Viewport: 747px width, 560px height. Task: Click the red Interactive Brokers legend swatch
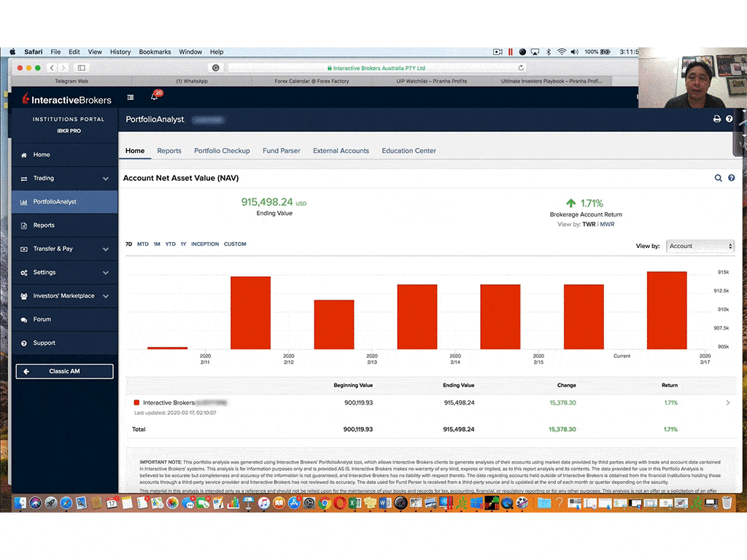coord(136,402)
